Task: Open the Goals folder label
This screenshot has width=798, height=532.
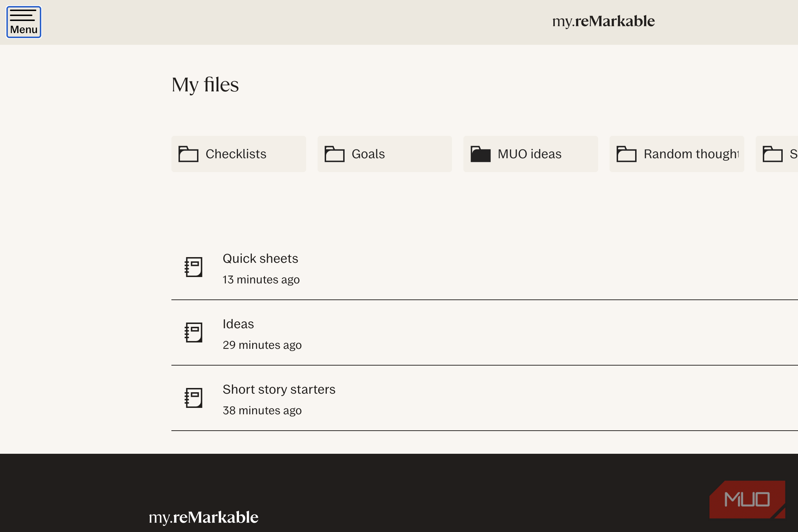Action: pos(368,154)
